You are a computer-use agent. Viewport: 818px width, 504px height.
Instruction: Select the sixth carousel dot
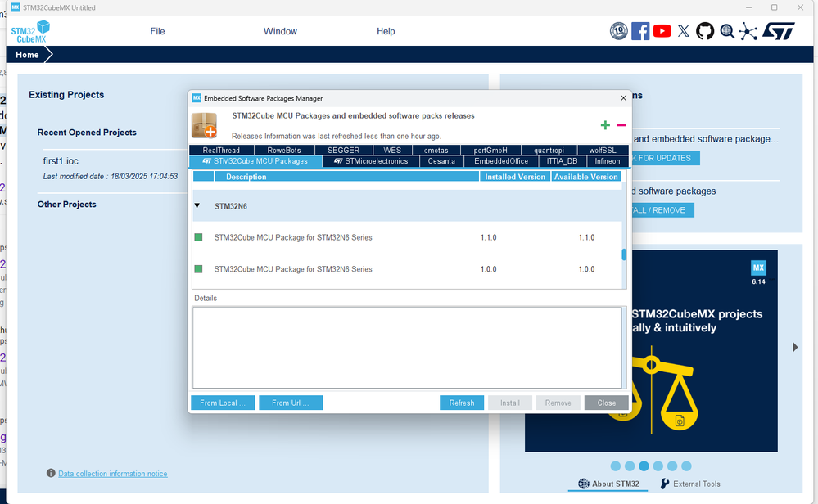686,466
